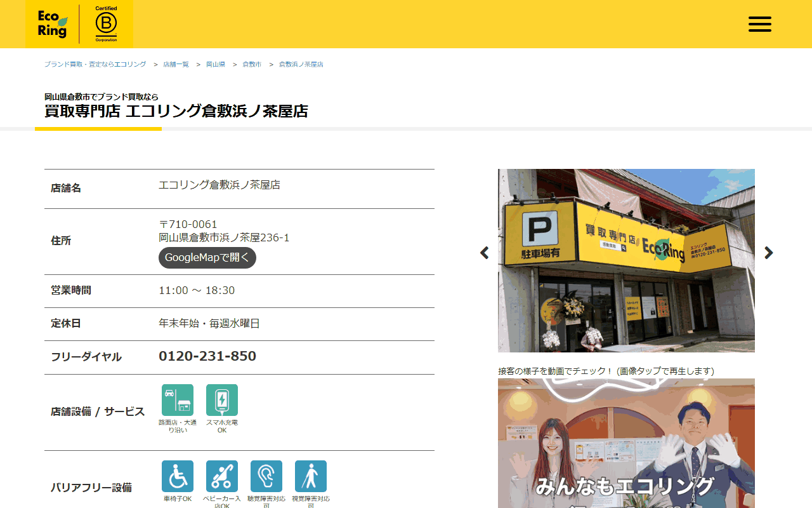The image size is (812, 508).
Task: Click the heading 買取専門店 エコリング倉敷浜ノ茶屋店
Action: [x=176, y=111]
